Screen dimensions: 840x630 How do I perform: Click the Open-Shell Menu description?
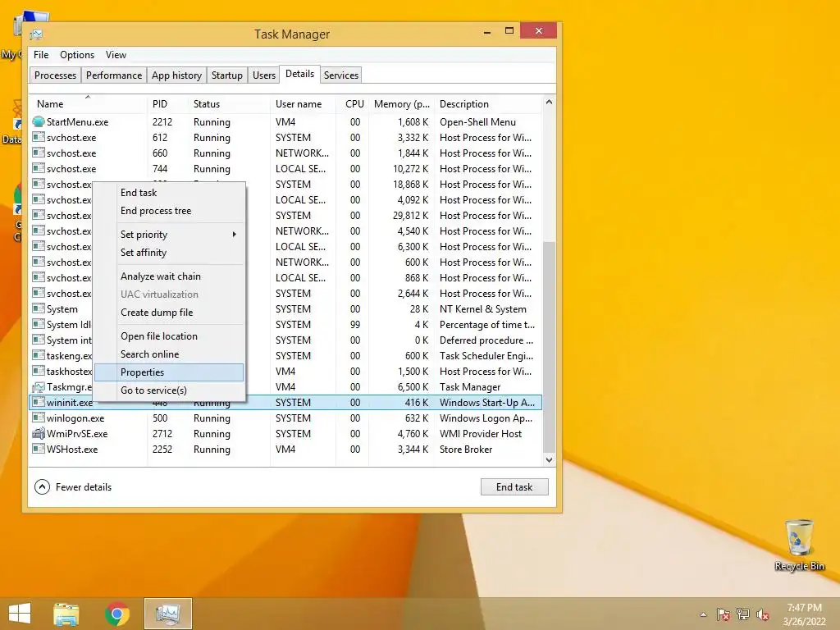coord(478,121)
